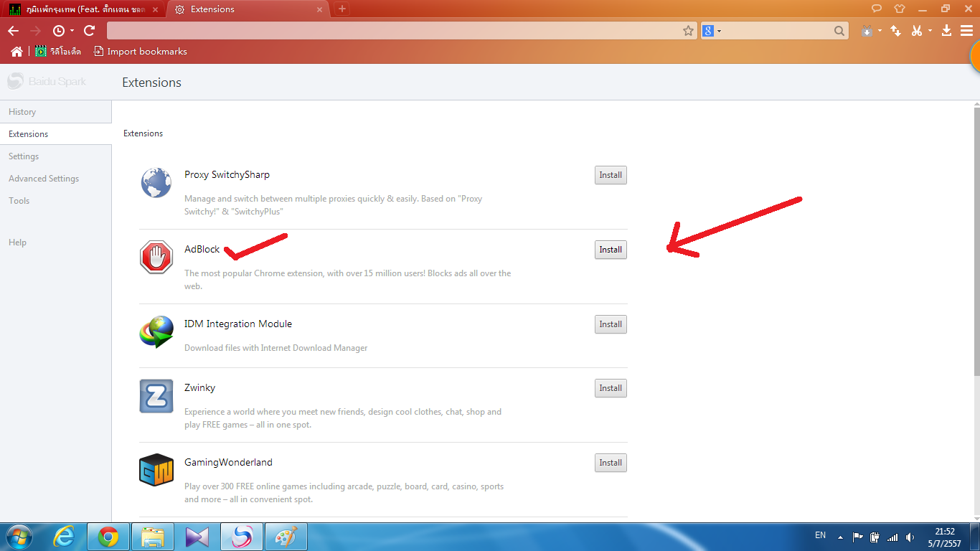980x551 pixels.
Task: Open Help in the sidebar
Action: [x=55, y=242]
